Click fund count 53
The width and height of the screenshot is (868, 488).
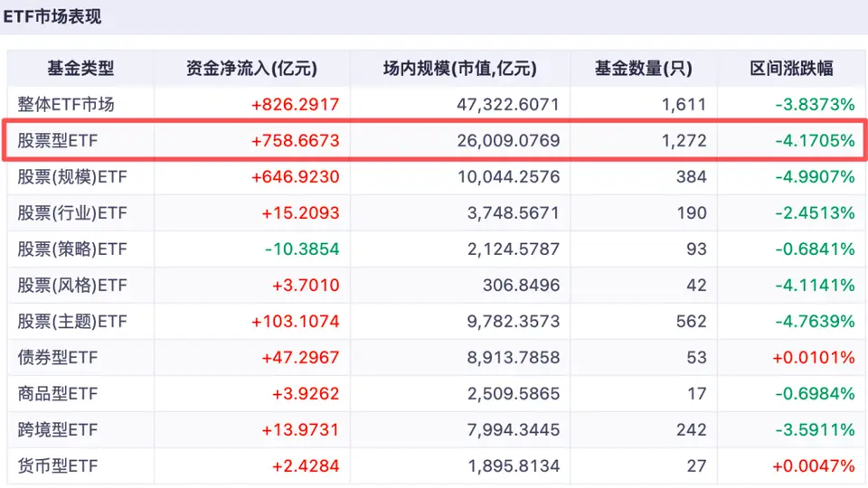696,358
